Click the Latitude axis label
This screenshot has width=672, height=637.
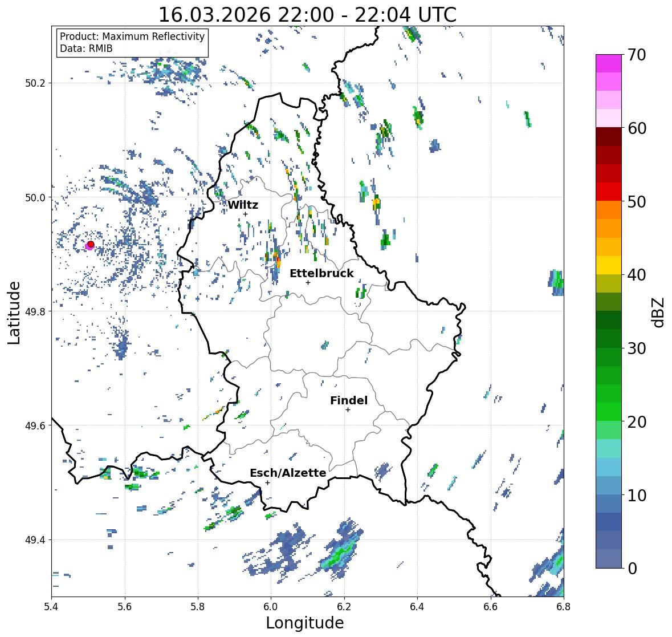coord(14,313)
